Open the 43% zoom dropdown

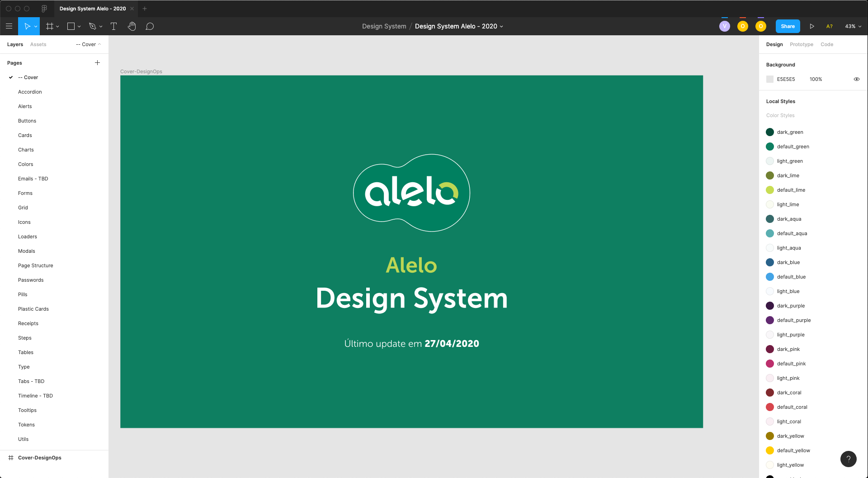[853, 26]
